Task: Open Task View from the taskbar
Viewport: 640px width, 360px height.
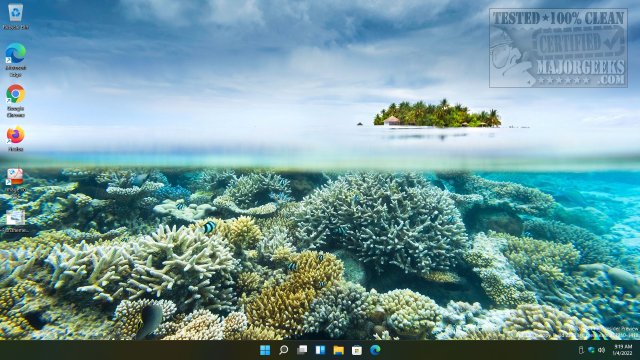Action: [302, 350]
